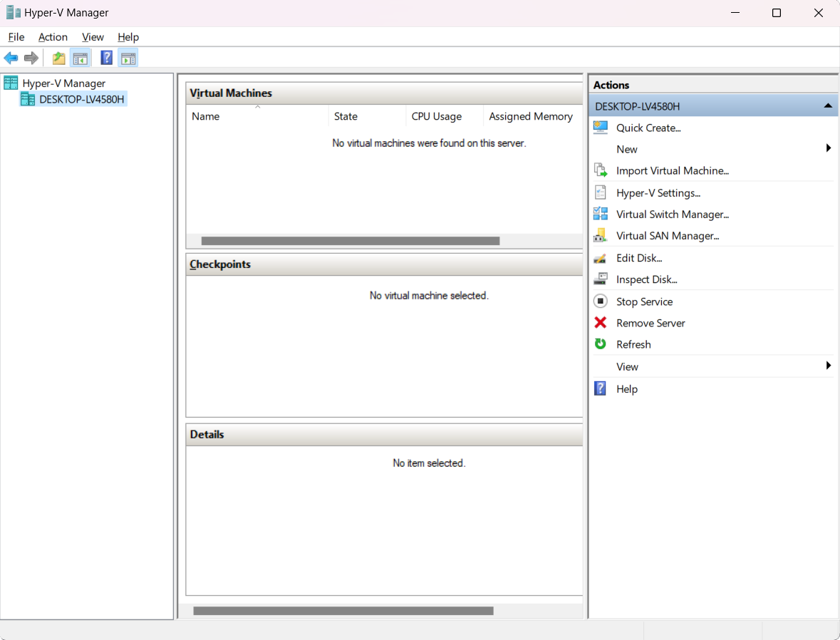This screenshot has height=640, width=840.
Task: Open the Virtual SAN Manager
Action: [668, 236]
